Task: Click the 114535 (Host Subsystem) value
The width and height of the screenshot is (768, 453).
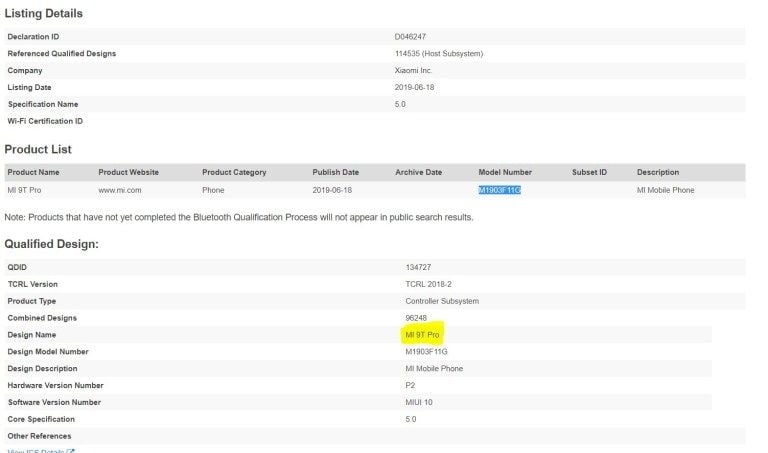Action: click(x=439, y=54)
